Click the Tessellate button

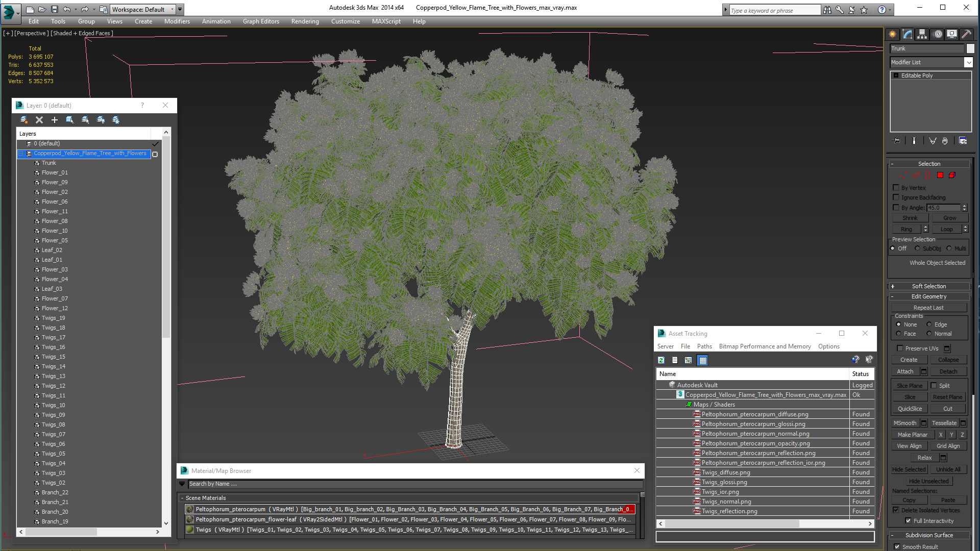(944, 423)
